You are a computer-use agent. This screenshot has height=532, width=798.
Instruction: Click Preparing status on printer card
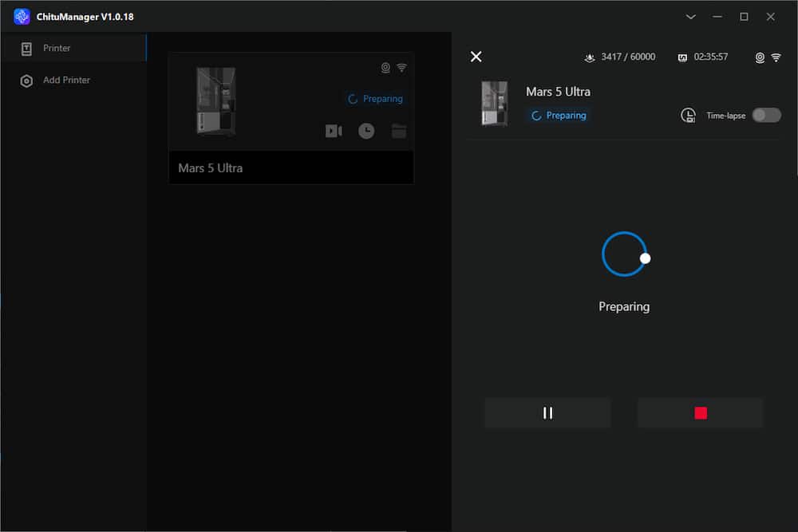click(375, 99)
